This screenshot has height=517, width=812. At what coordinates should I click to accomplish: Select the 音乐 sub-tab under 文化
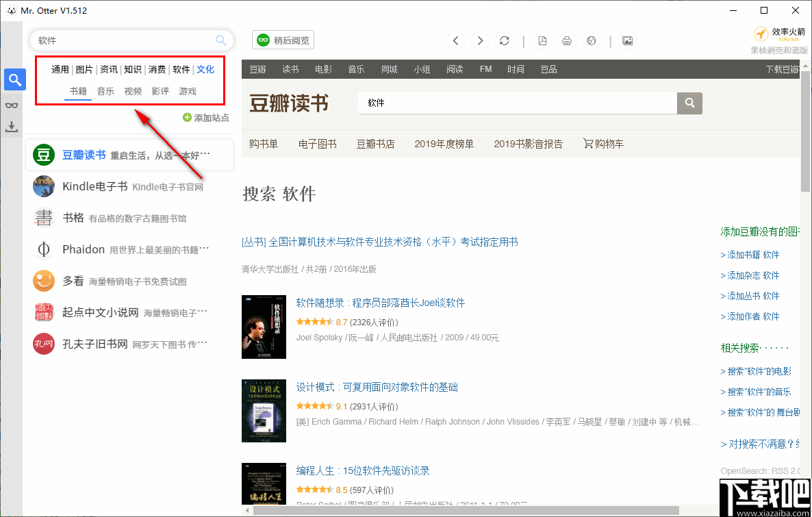click(x=105, y=91)
